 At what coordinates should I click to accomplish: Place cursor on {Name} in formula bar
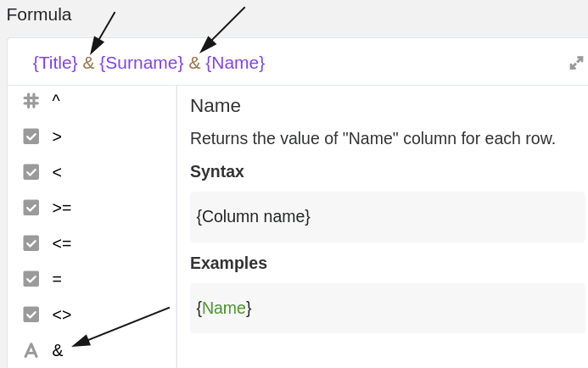click(x=235, y=63)
